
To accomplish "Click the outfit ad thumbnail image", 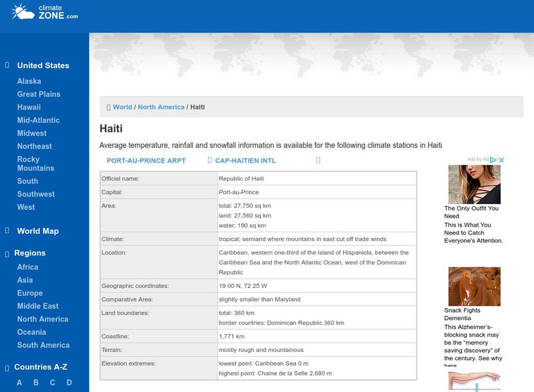I will click(474, 184).
